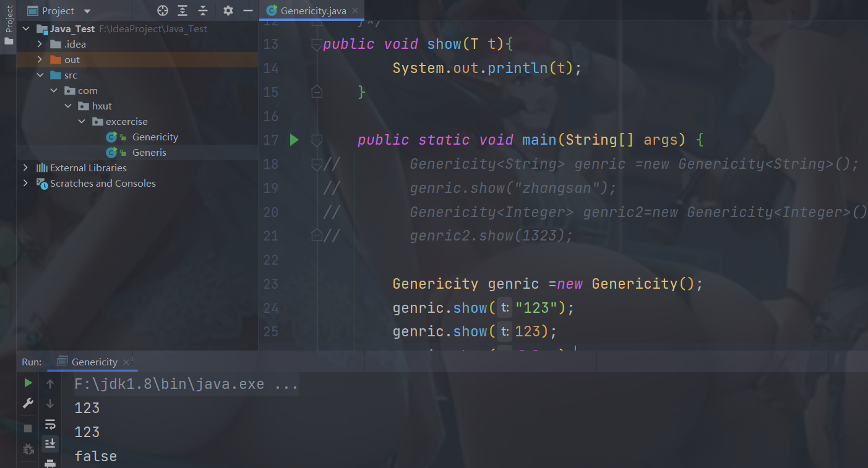Open the vertical Project side tab
The height and width of the screenshot is (468, 868).
click(x=9, y=26)
